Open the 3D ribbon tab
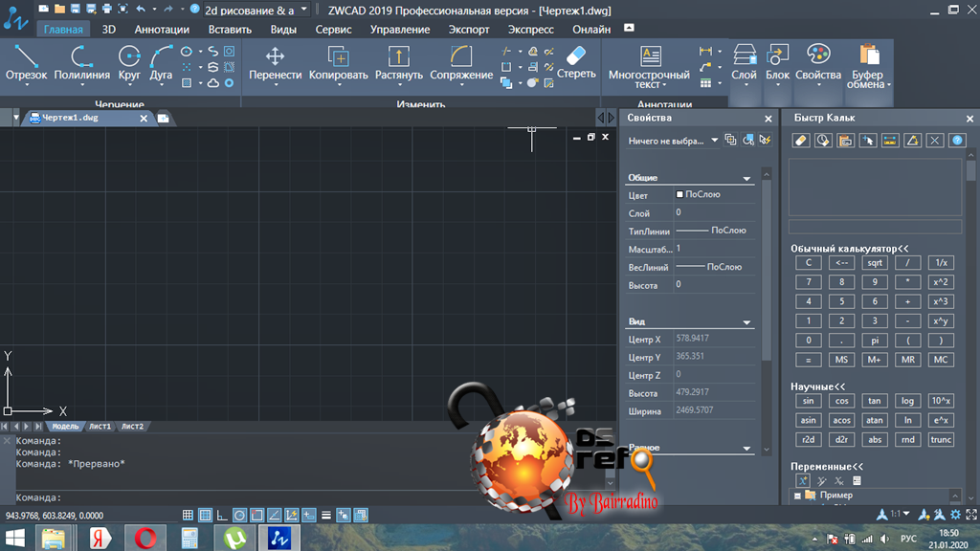The height and width of the screenshot is (551, 980). coord(109,30)
